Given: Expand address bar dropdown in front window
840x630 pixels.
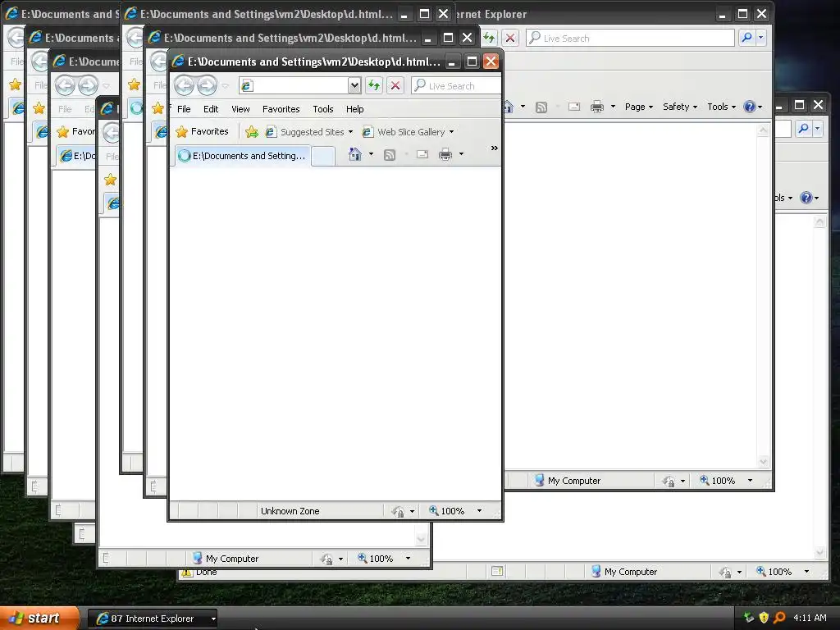Looking at the screenshot, I should coord(354,85).
